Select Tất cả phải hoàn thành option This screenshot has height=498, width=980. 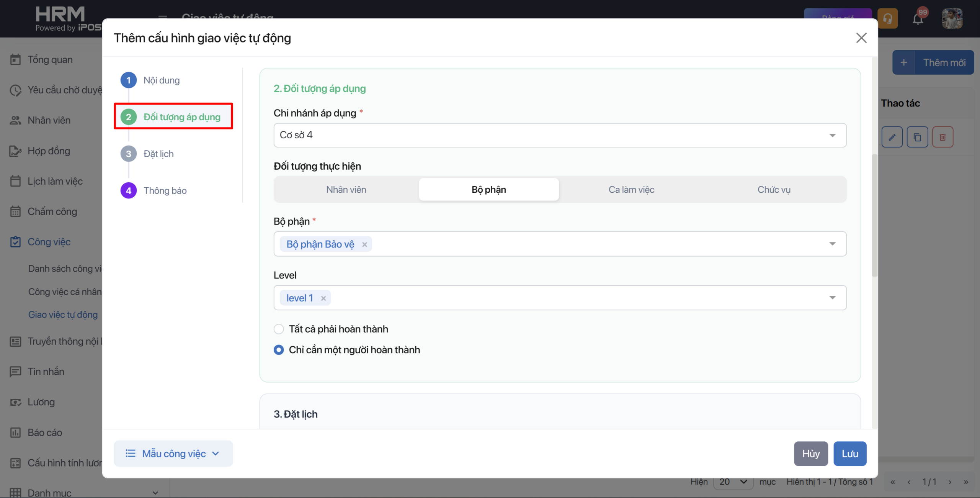279,329
